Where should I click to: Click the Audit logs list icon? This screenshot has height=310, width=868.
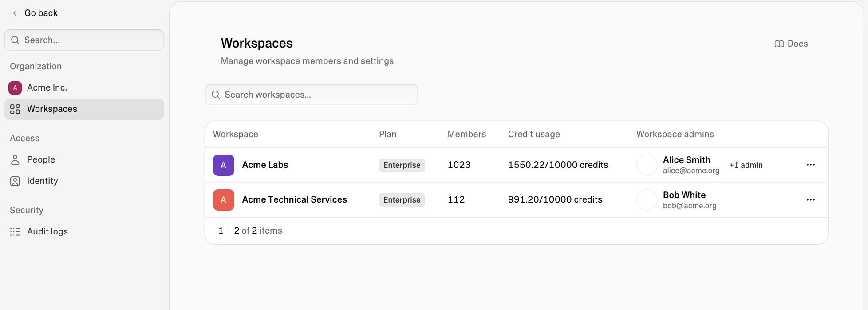(x=15, y=232)
